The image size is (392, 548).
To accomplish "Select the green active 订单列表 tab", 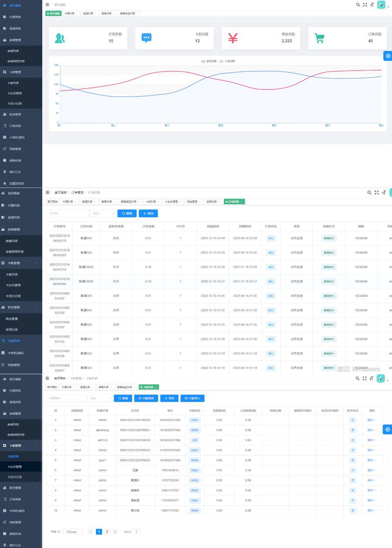I will (234, 202).
